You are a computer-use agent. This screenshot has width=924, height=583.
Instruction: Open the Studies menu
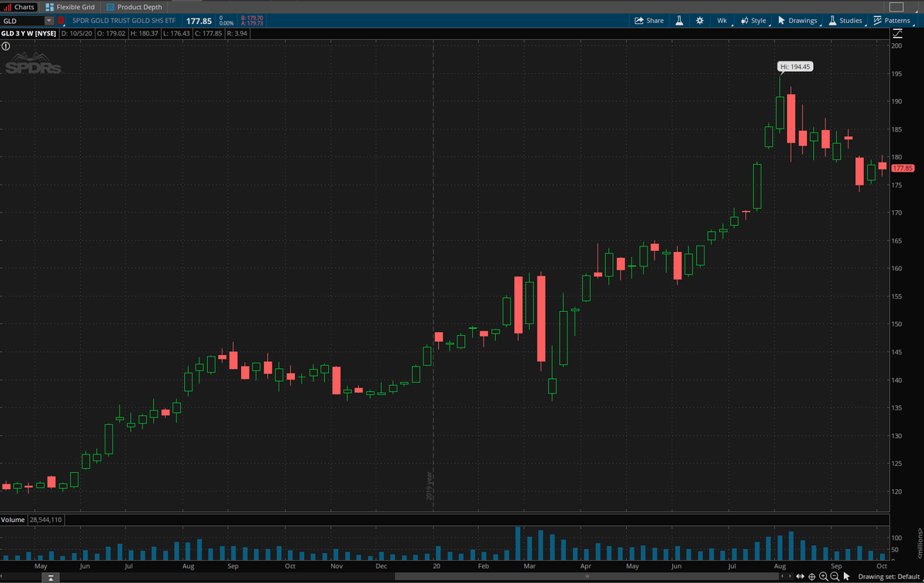(x=845, y=21)
